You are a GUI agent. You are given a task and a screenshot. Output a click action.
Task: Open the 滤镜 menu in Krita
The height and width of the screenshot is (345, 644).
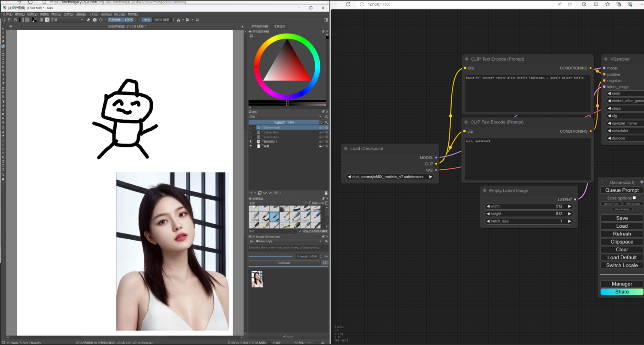81,14
